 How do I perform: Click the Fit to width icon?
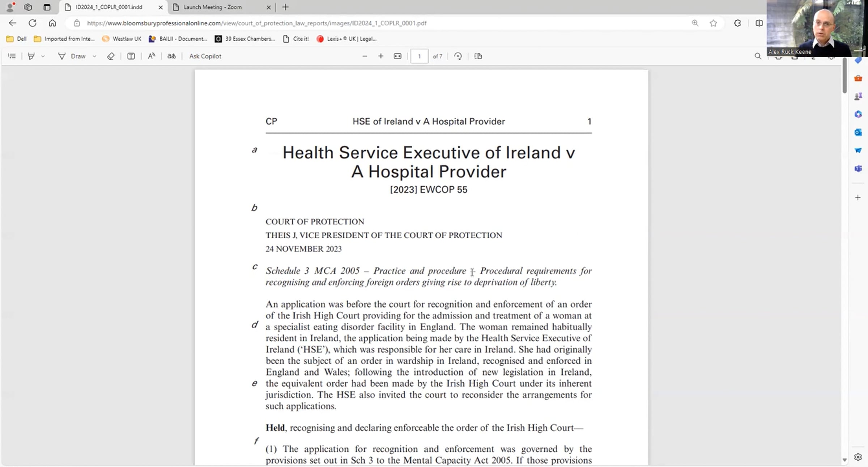point(397,56)
